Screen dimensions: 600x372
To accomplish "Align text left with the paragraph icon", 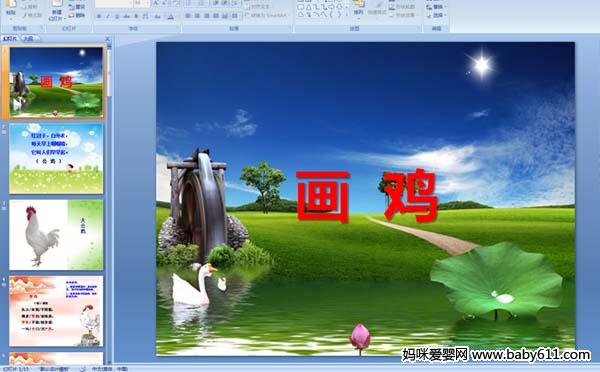I will 188,16.
